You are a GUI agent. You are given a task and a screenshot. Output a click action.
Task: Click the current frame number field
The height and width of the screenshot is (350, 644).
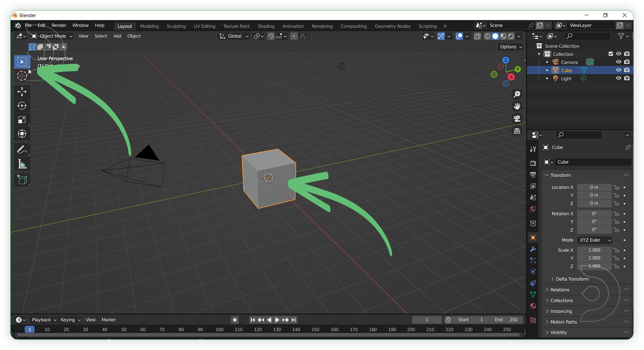click(427, 320)
